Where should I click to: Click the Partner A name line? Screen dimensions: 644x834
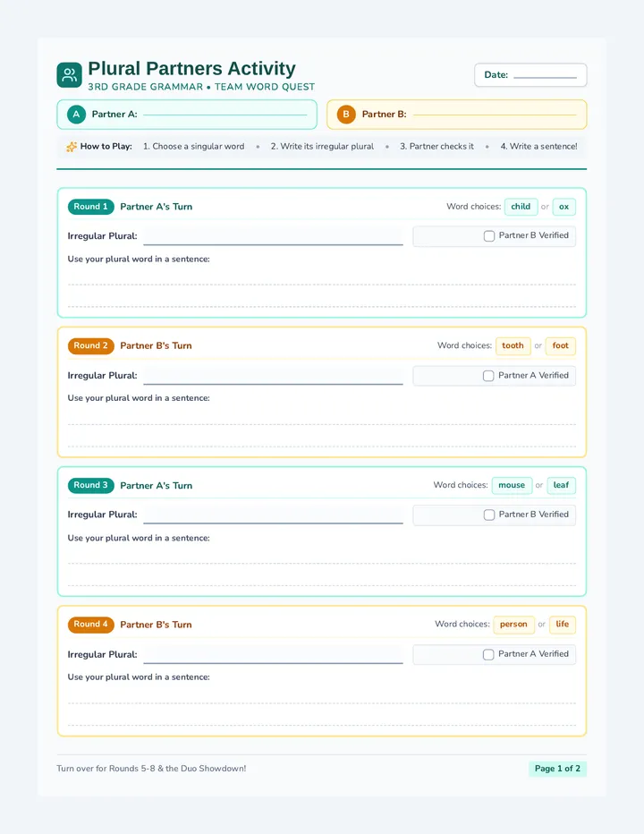[x=225, y=115]
